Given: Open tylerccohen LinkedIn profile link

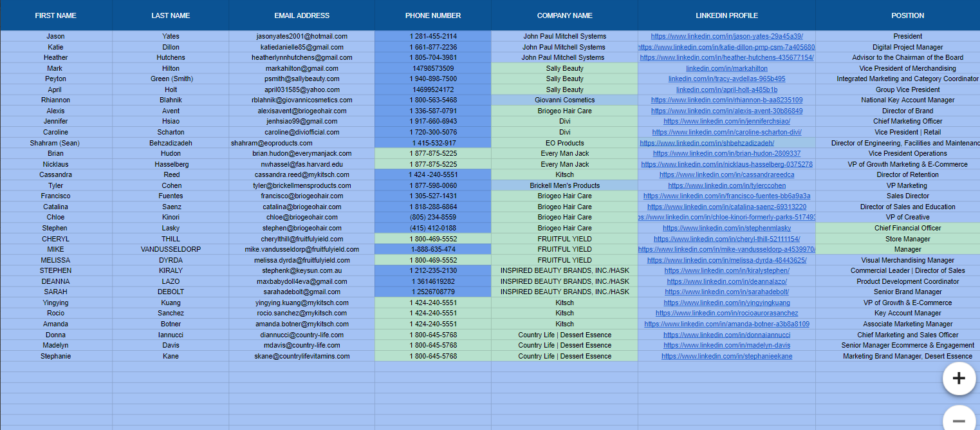Looking at the screenshot, I should tap(727, 185).
